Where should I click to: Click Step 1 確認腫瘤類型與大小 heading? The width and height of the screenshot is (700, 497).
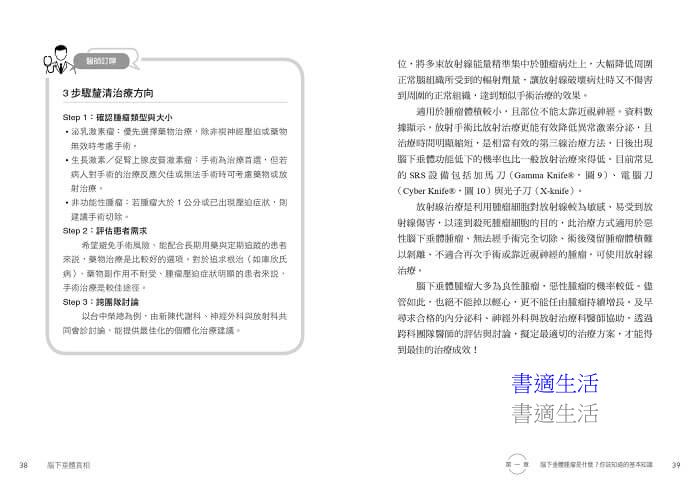[120, 118]
